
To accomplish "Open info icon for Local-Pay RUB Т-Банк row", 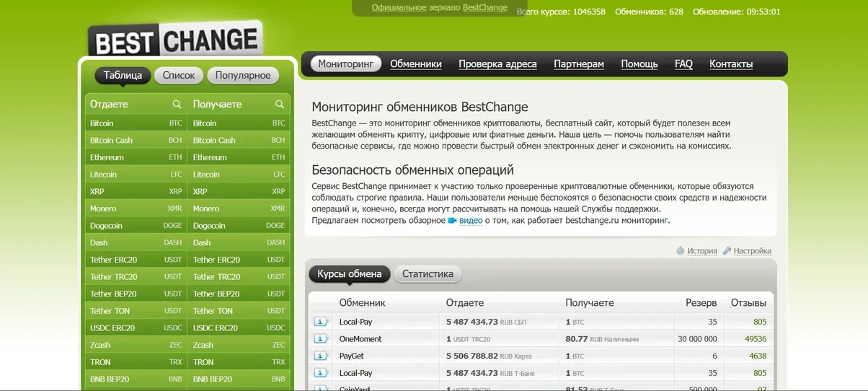I will coord(321,373).
